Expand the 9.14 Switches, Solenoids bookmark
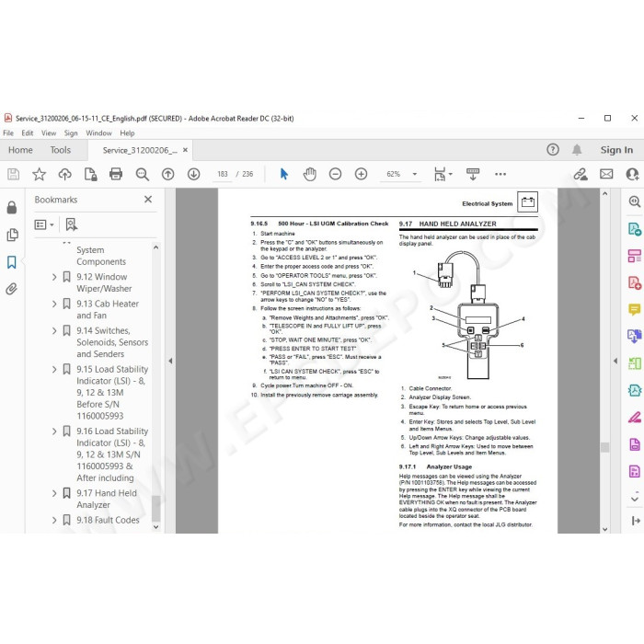The width and height of the screenshot is (644, 644). coord(54,331)
